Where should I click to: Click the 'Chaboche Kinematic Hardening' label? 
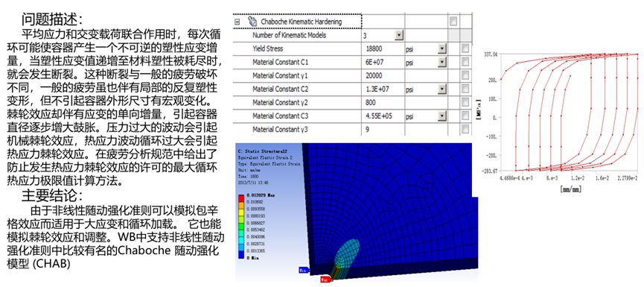pyautogui.click(x=301, y=22)
